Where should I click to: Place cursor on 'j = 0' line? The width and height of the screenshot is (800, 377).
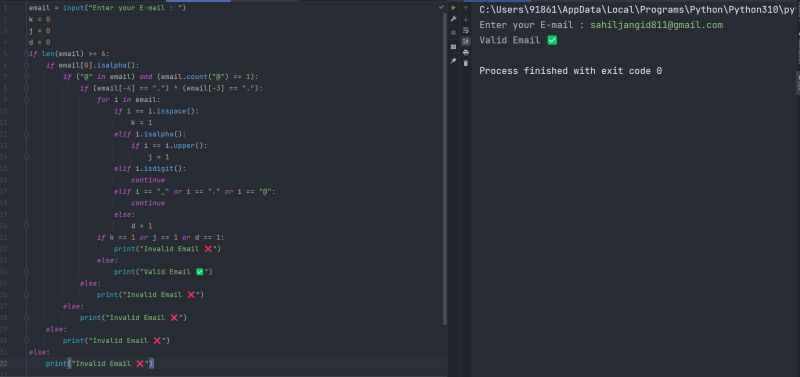39,31
